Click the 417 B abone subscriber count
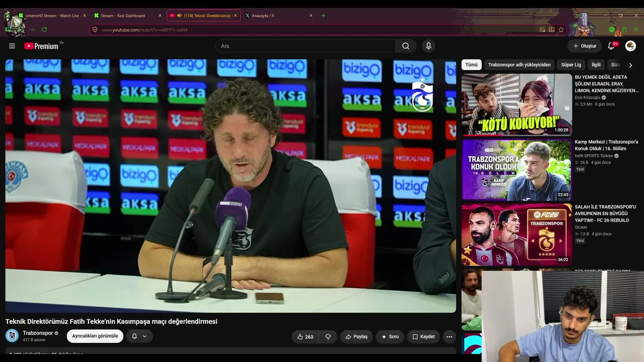Image resolution: width=644 pixels, height=362 pixels. [x=35, y=340]
